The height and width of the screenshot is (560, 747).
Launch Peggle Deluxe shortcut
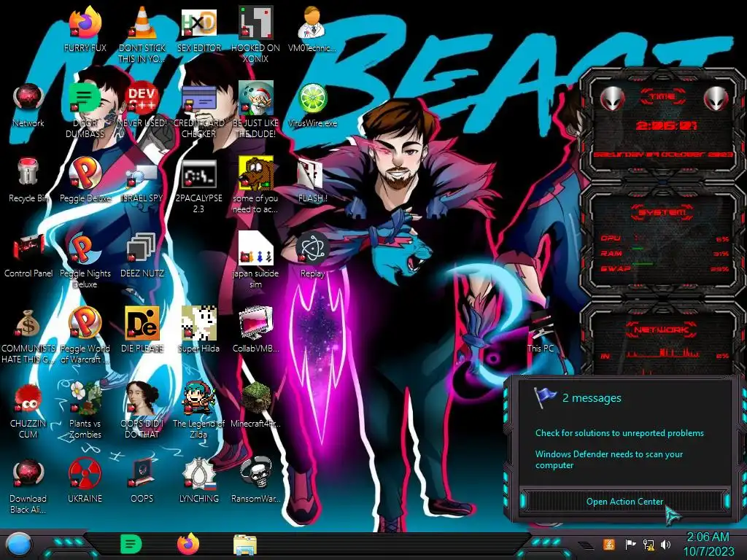pos(85,172)
